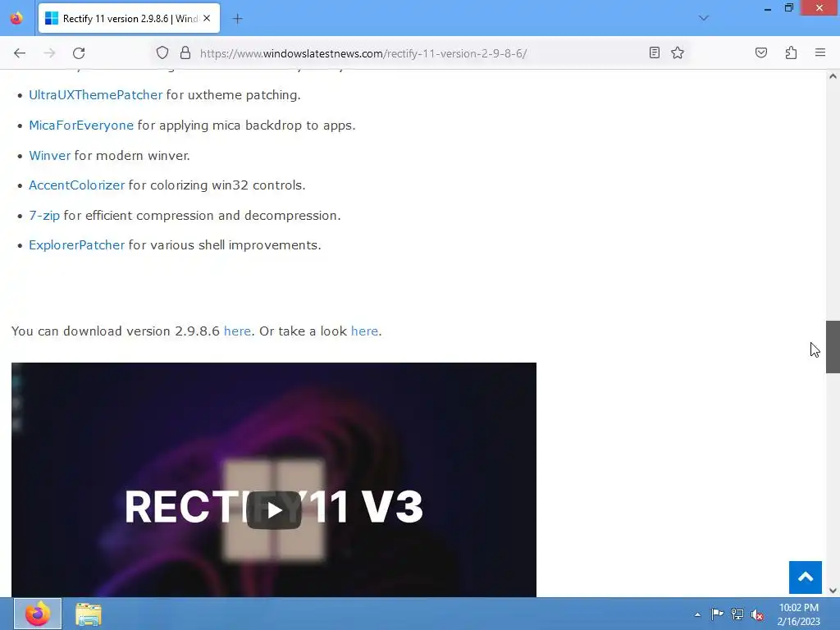The image size is (840, 630).
Task: Minimize the Firefox window
Action: 768,8
